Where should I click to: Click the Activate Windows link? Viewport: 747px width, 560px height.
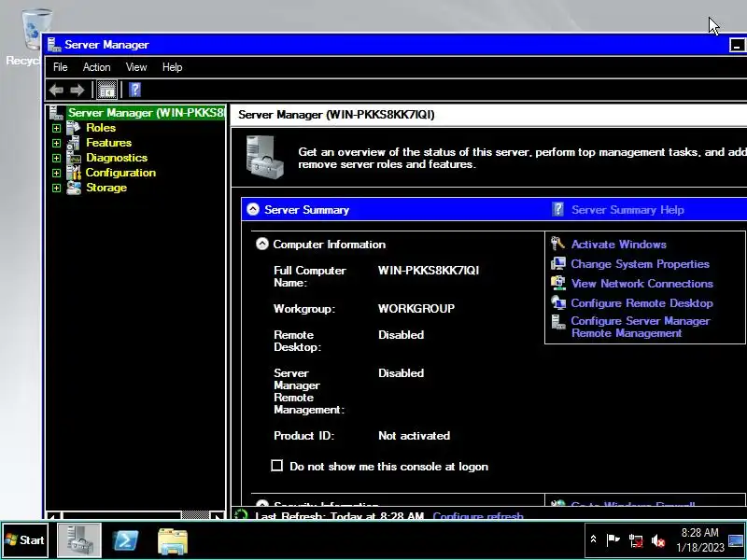tap(618, 245)
